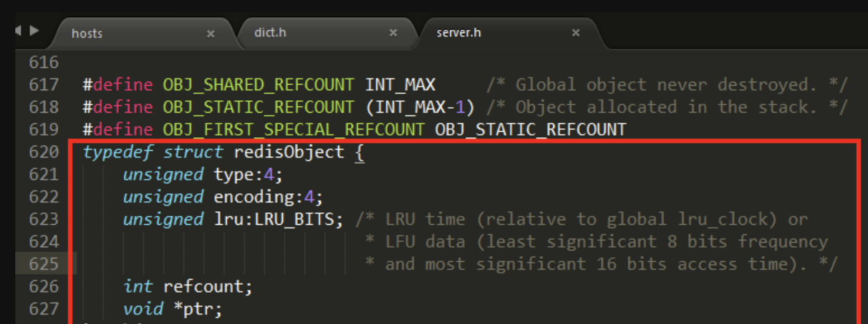Click line number 626 in gutter
The width and height of the screenshot is (868, 324).
[44, 286]
